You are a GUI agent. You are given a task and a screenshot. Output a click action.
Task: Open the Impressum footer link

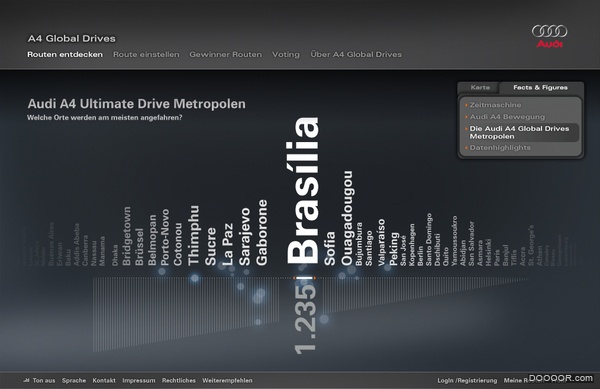tap(139, 380)
